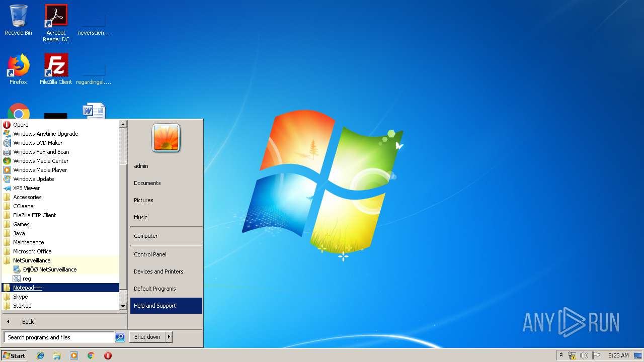Click the volume speaker tray icon
This screenshot has height=362, width=644.
584,355
